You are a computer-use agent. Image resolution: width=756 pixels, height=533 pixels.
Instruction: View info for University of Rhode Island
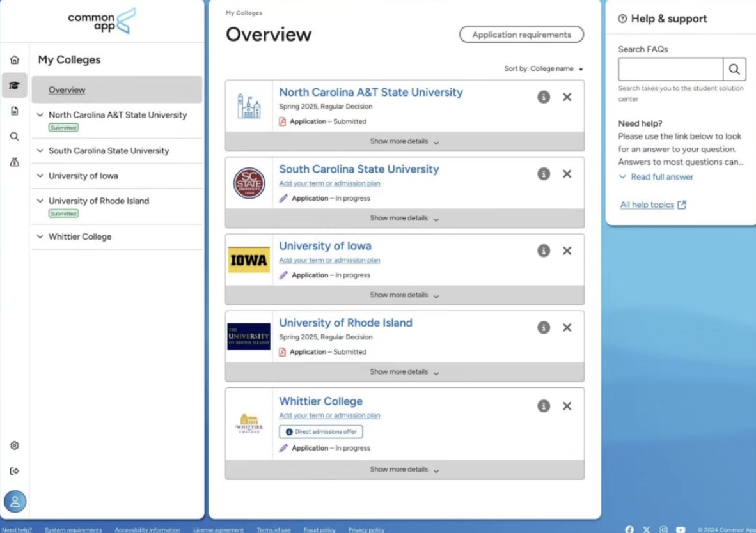coord(544,328)
